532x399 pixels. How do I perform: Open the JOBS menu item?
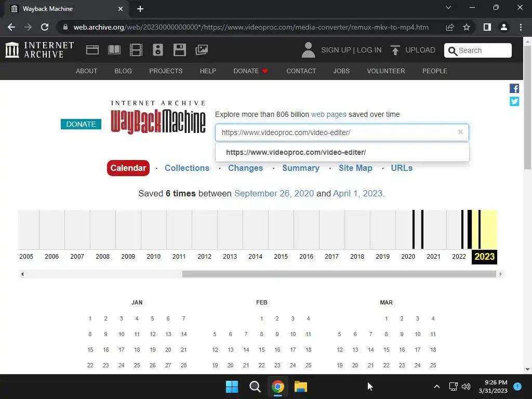click(341, 71)
